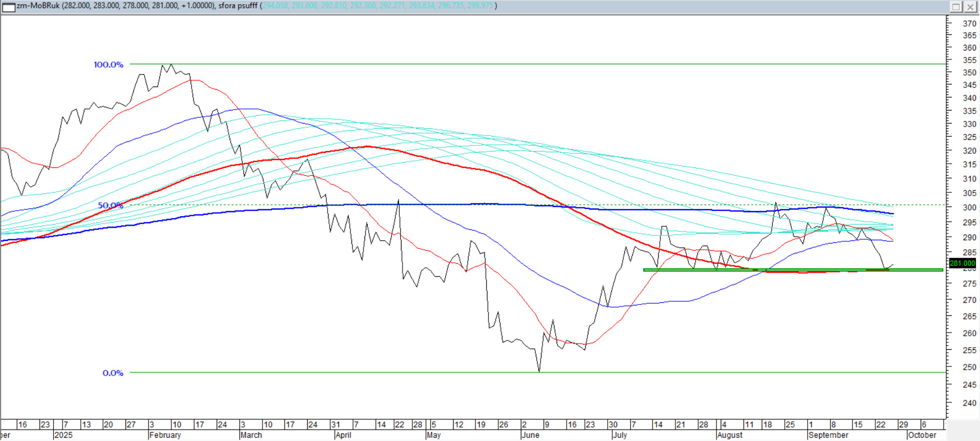Click the June label on date axis
This screenshot has height=441, width=980.
click(531, 435)
